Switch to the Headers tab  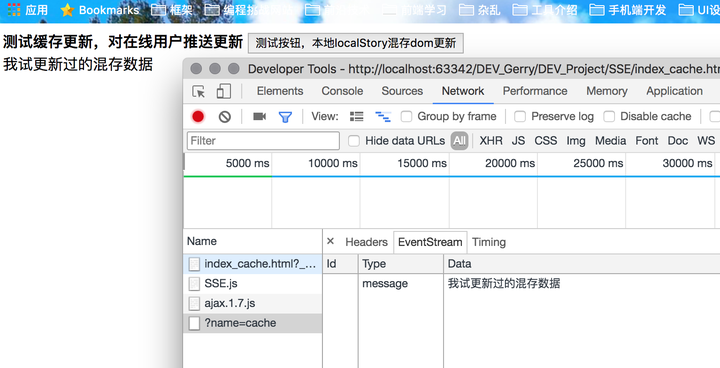pos(366,242)
